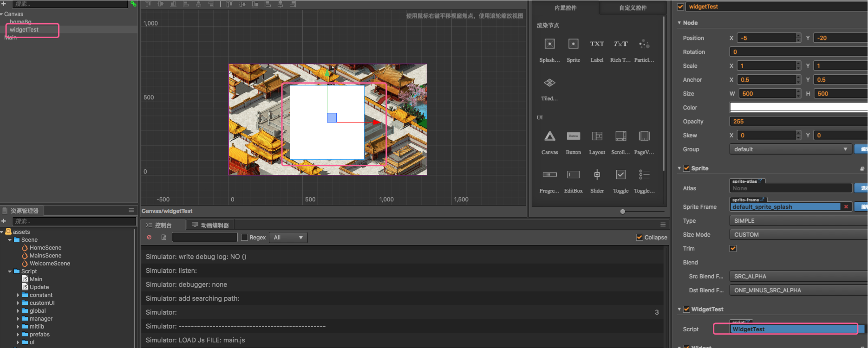This screenshot has width=868, height=348.
Task: Open the 动画编辑器 tab
Action: pyautogui.click(x=210, y=225)
